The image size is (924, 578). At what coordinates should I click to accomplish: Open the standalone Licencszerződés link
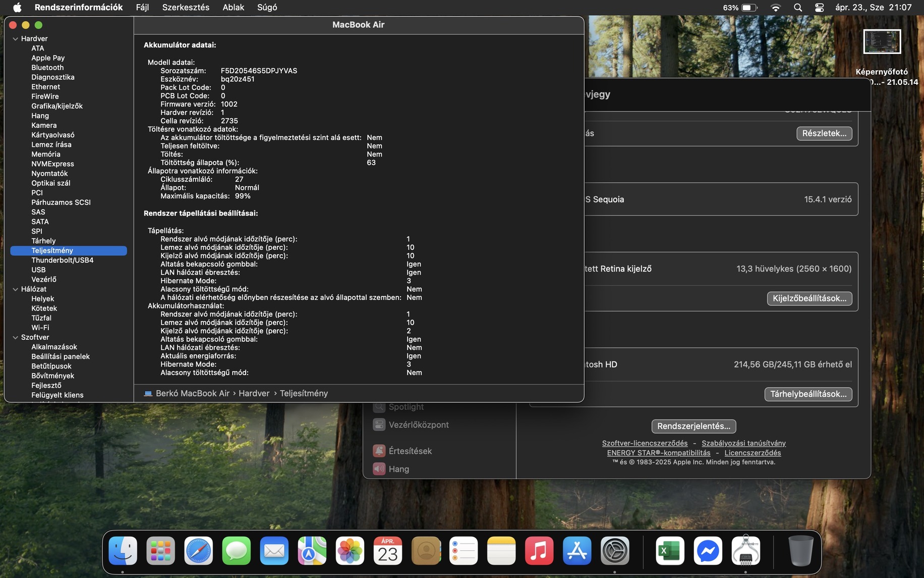click(x=753, y=453)
